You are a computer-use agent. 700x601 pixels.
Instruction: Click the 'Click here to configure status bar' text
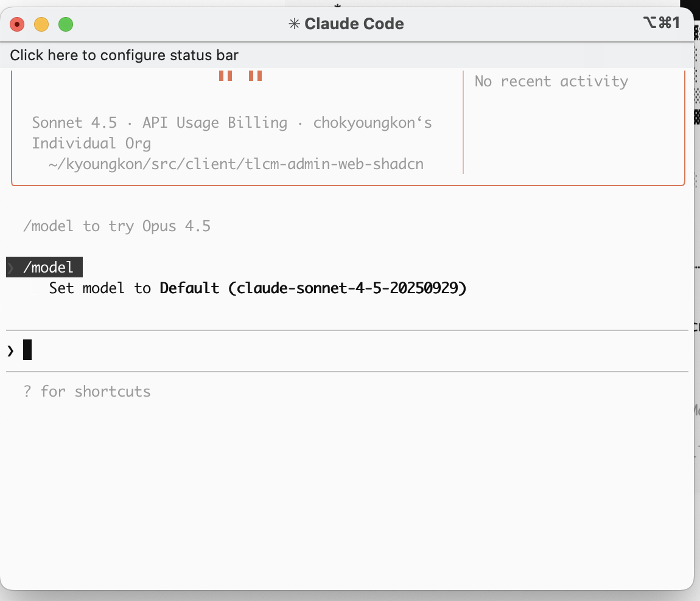click(x=124, y=55)
